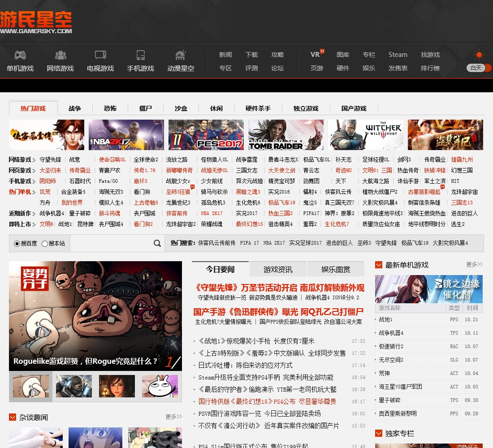Screen dimensions: 493x448
Task: Open 极速骑行2 in latest games list
Action: [x=391, y=346]
